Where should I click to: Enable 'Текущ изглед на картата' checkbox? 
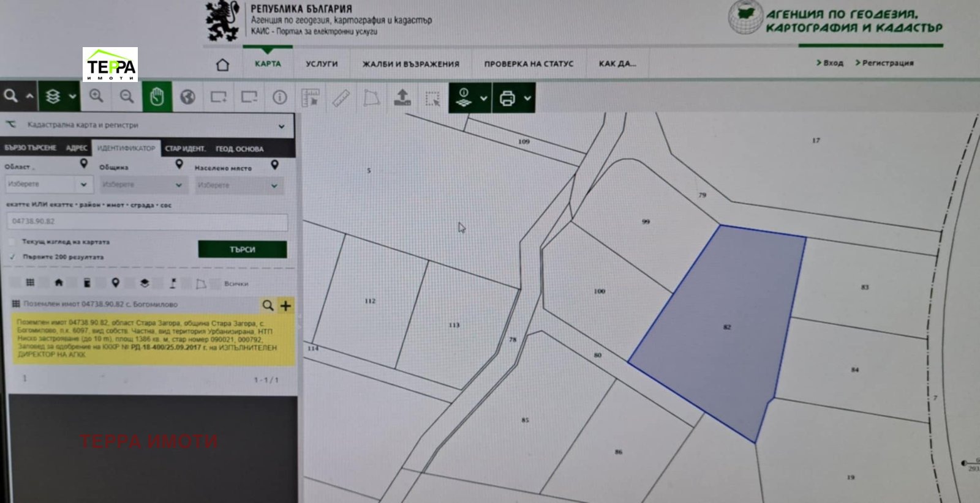point(12,242)
